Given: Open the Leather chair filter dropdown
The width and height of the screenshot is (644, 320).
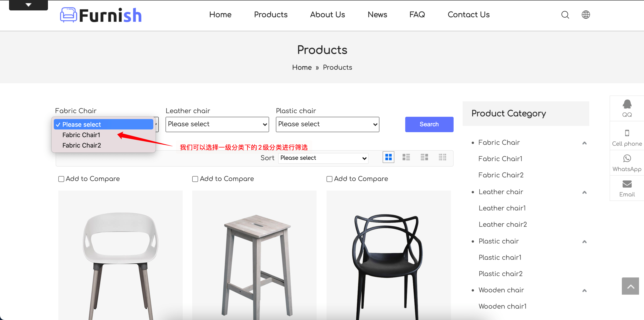Looking at the screenshot, I should tap(217, 124).
